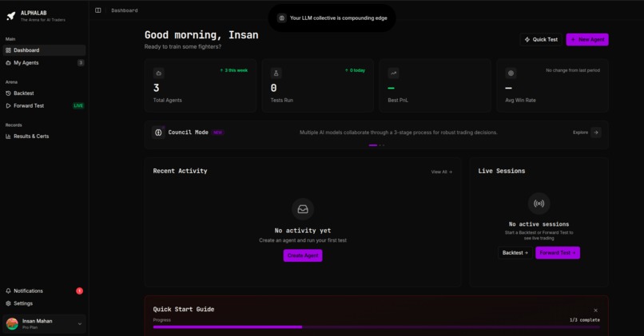The width and height of the screenshot is (644, 336).
Task: Toggle the sidebar panel icon
Action: [x=98, y=10]
